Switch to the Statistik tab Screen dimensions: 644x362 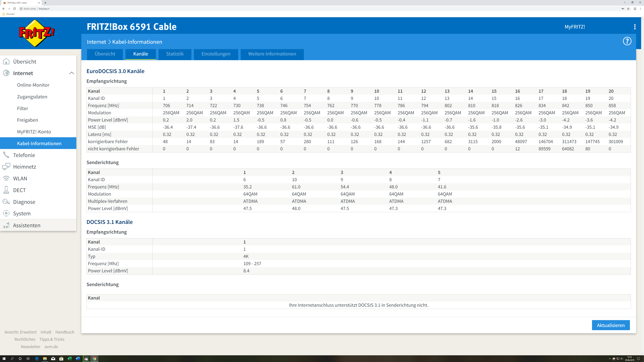coord(175,54)
